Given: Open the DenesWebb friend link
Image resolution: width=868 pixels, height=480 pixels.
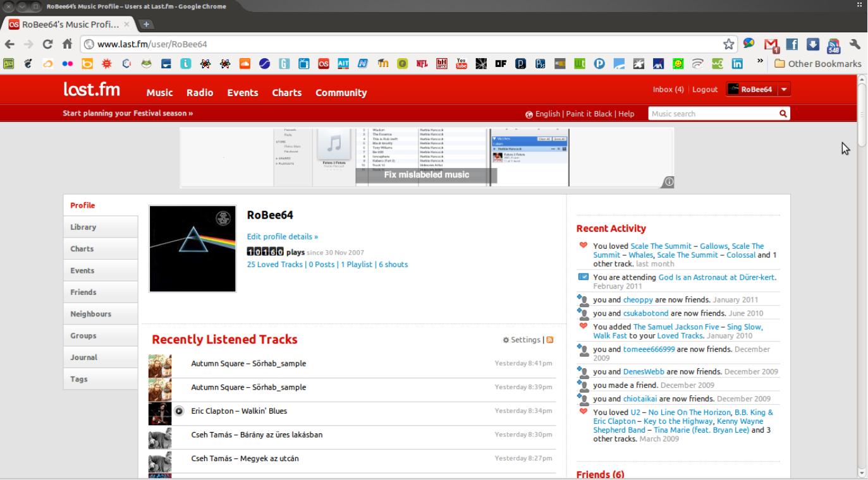Looking at the screenshot, I should pos(644,371).
